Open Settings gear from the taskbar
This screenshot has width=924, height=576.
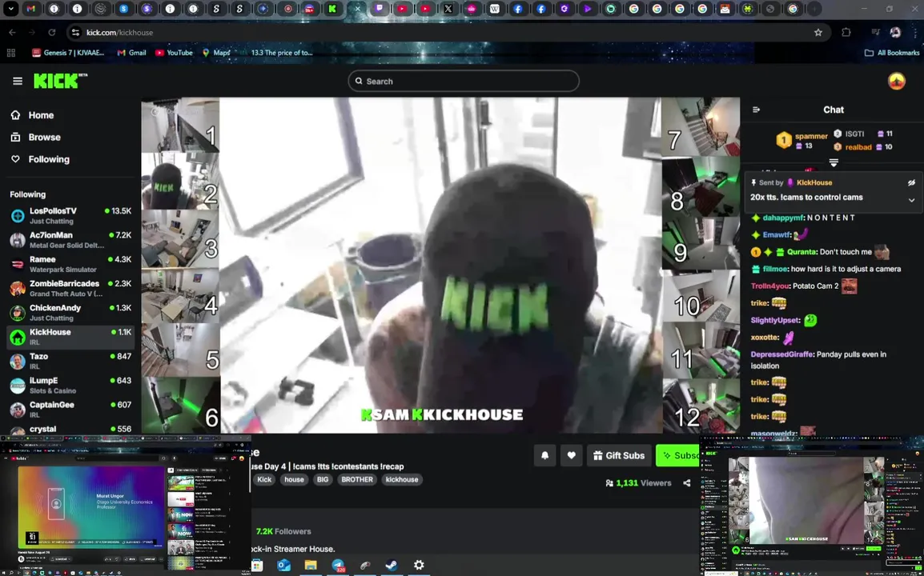click(x=419, y=566)
